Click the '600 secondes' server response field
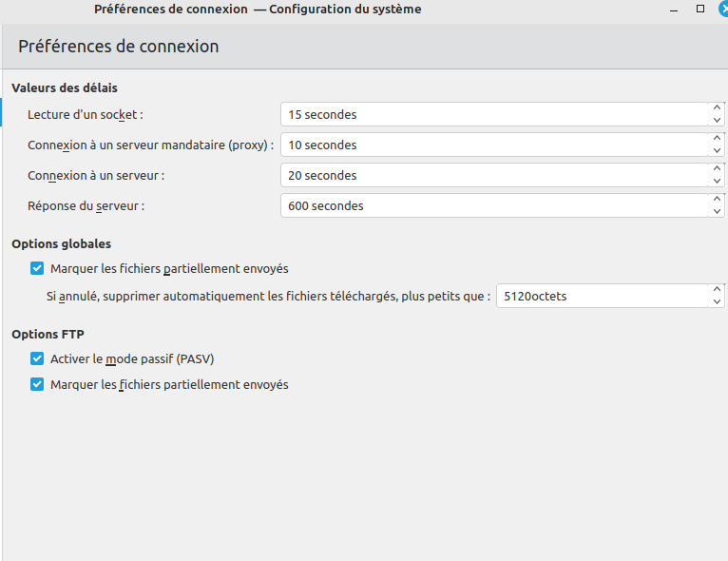This screenshot has width=728, height=561. 494,205
